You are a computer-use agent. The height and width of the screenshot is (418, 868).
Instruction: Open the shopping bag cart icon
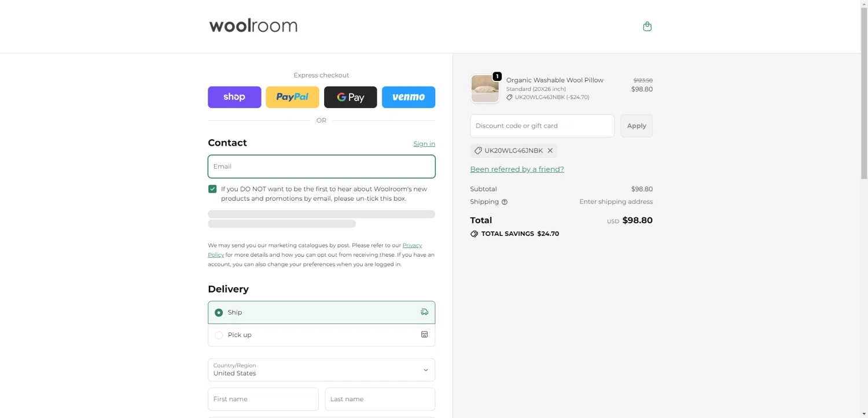(647, 27)
